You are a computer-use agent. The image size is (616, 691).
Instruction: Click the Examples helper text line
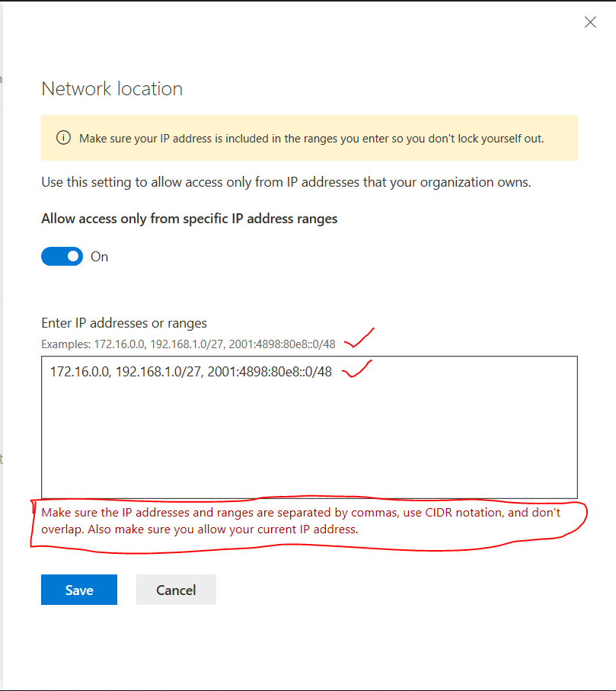(x=187, y=344)
